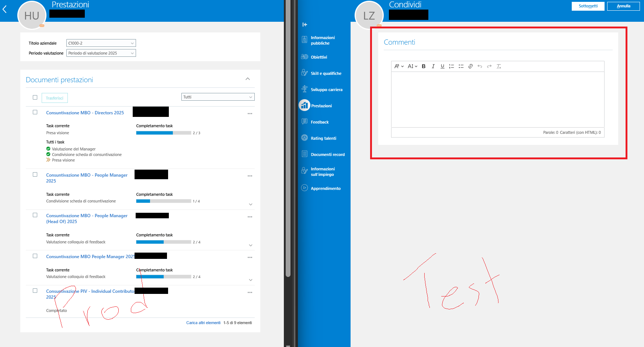Click the Feedback sidebar icon
The width and height of the screenshot is (644, 347).
[x=304, y=122]
